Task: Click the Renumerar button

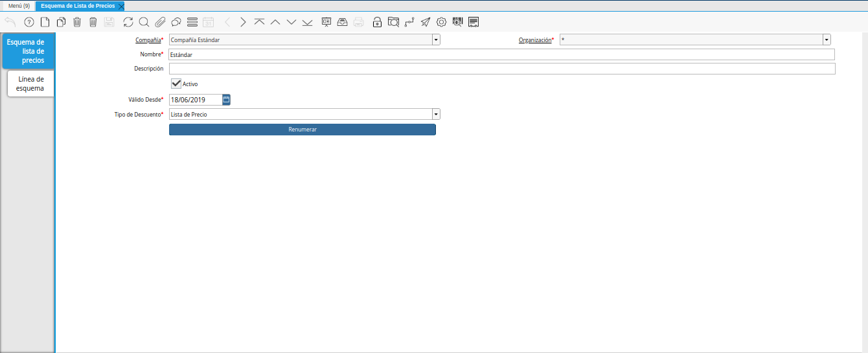Action: 303,130
